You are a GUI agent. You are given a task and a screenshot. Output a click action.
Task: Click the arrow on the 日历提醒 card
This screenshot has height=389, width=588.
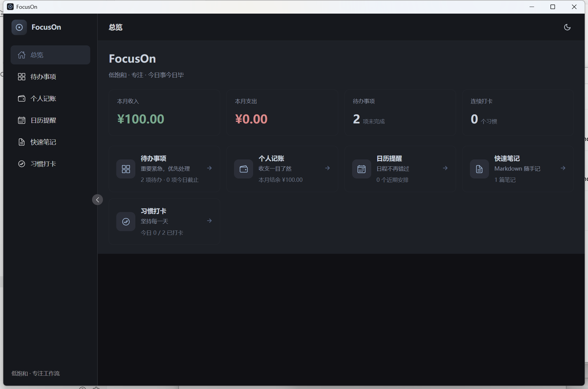point(445,168)
